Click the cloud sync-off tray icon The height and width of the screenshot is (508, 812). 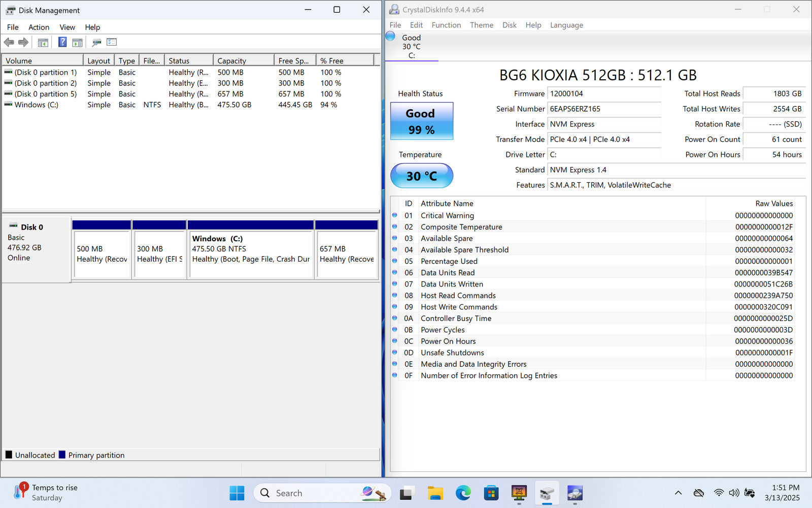point(699,493)
